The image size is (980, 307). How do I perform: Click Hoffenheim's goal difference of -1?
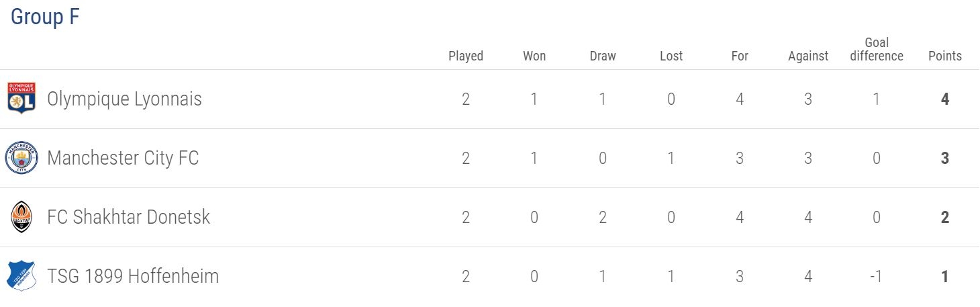[876, 277]
